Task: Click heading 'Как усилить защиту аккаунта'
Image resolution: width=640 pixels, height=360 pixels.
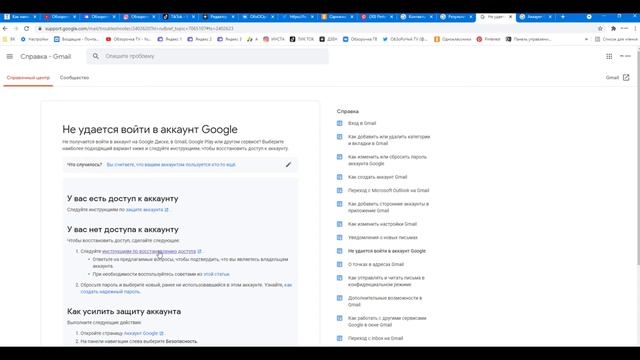Action: point(124,311)
